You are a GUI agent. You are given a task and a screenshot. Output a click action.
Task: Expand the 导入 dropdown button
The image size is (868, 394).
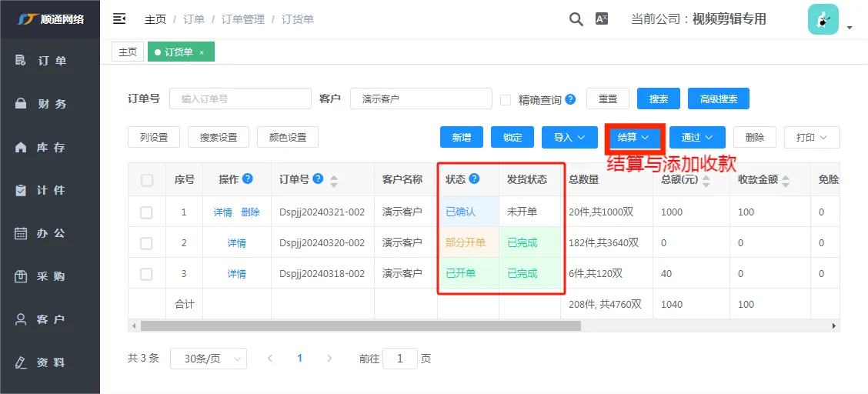pos(569,137)
